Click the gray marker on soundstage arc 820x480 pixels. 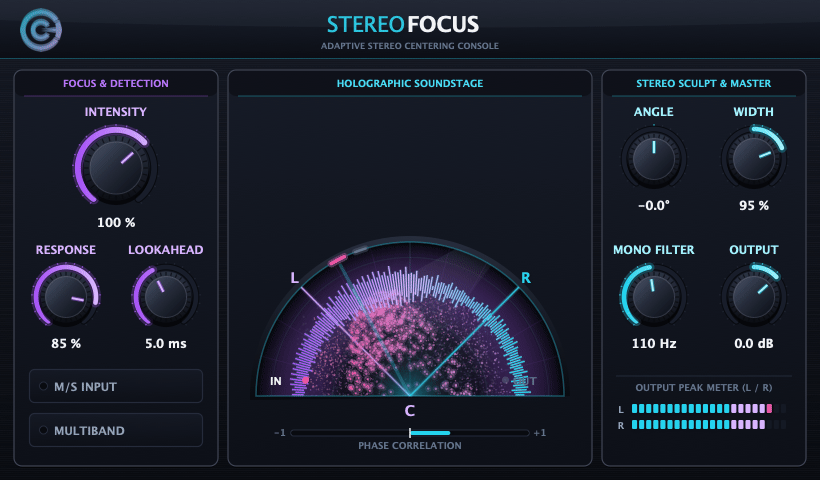[x=360, y=251]
